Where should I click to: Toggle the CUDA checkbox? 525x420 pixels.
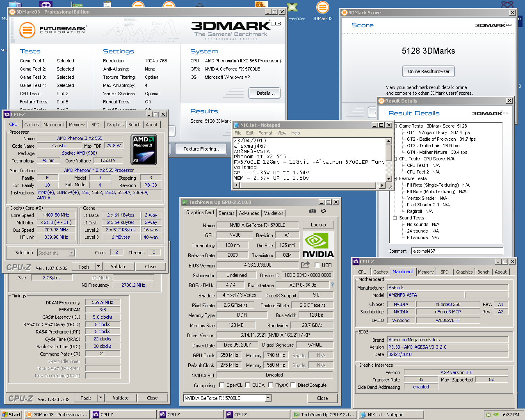pyautogui.click(x=248, y=385)
